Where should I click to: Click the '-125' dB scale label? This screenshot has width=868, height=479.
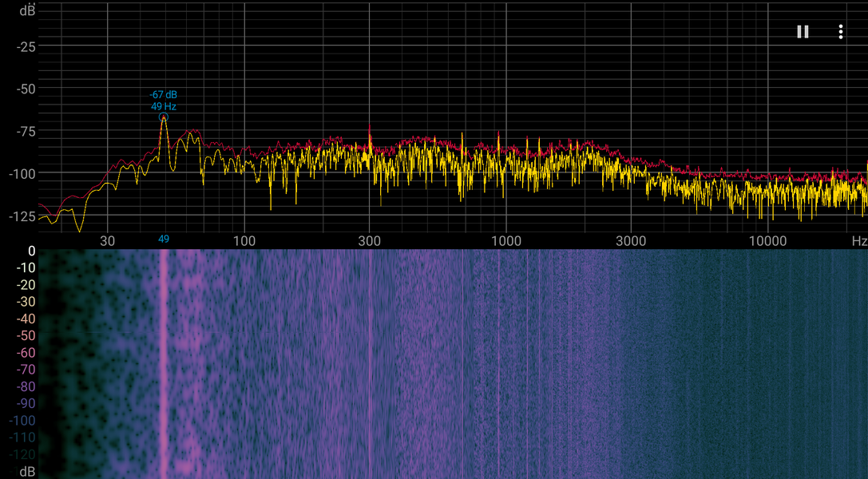click(22, 216)
